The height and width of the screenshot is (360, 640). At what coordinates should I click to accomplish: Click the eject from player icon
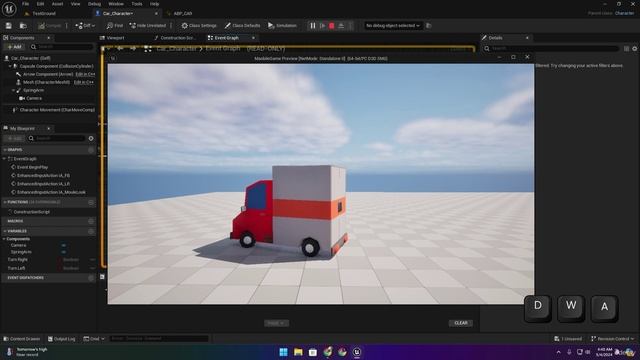click(341, 26)
